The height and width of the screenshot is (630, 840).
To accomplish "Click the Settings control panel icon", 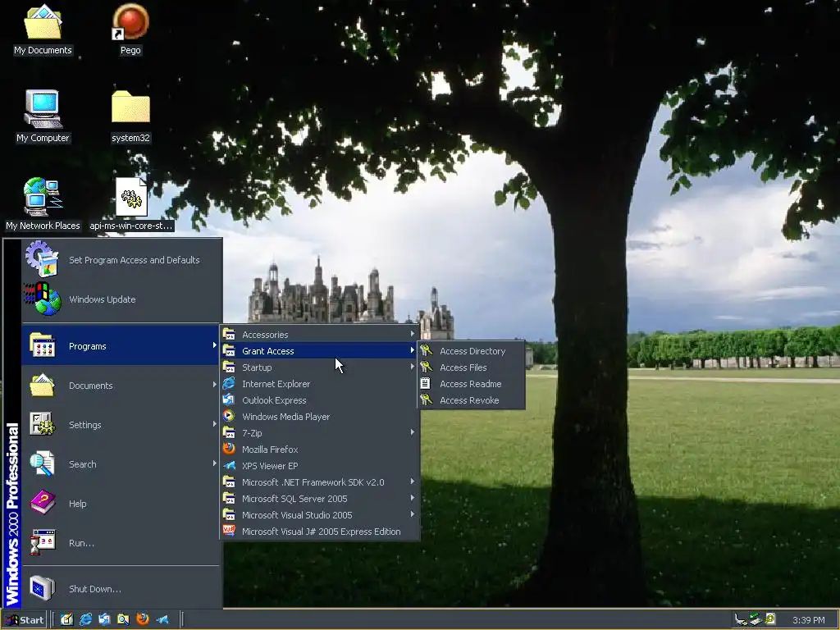I will point(42,424).
